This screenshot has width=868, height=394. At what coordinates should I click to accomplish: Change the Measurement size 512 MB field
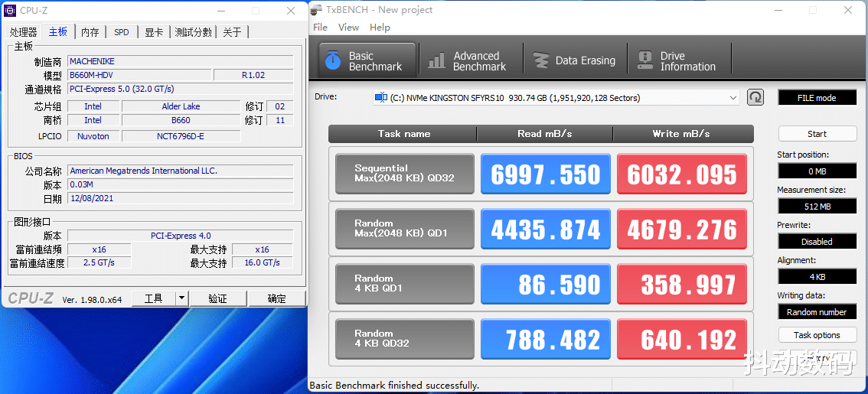point(817,207)
